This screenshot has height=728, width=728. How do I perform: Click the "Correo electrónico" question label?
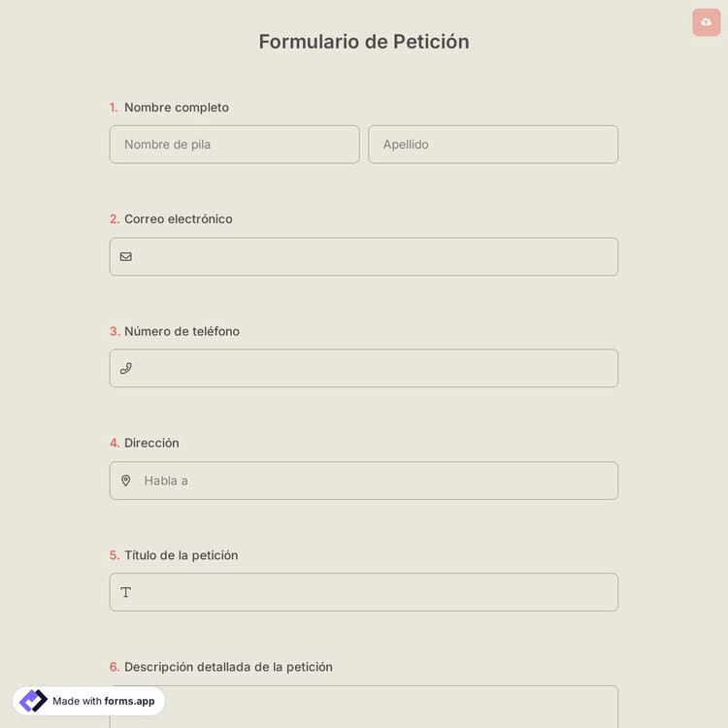179,219
